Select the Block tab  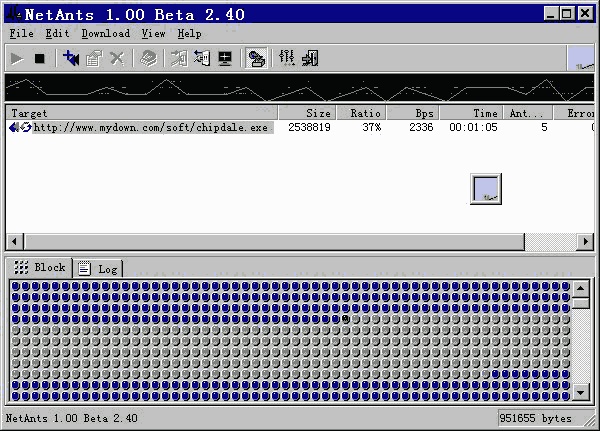[40, 267]
